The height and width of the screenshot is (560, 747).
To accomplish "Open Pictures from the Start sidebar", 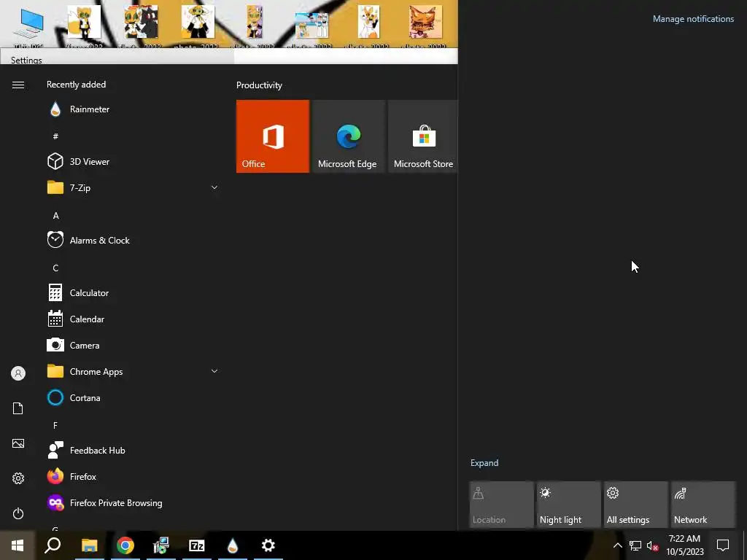I will point(18,443).
